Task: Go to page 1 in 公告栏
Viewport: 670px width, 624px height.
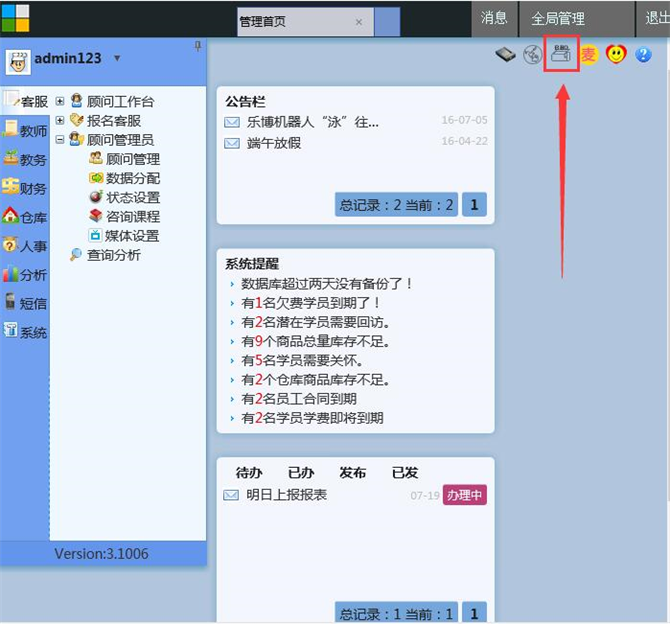Action: pyautogui.click(x=474, y=205)
